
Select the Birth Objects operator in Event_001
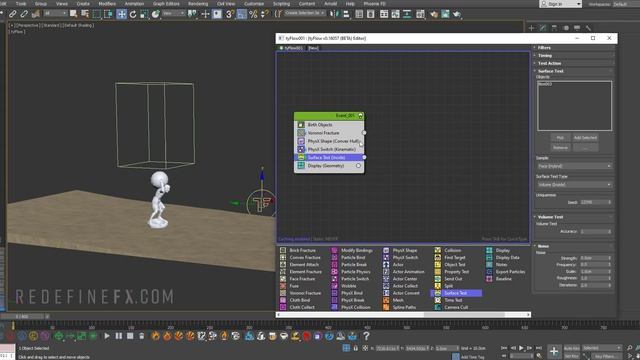[329, 124]
